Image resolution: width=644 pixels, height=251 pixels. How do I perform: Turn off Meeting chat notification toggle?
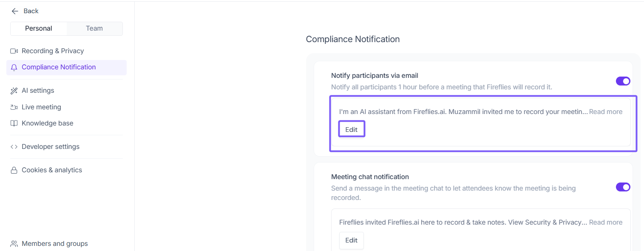point(623,187)
